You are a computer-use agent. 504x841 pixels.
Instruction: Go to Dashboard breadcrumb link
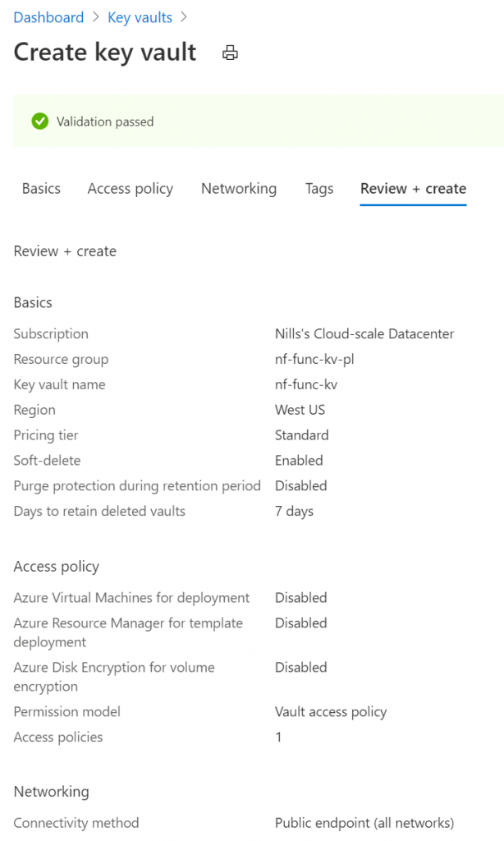(x=48, y=17)
